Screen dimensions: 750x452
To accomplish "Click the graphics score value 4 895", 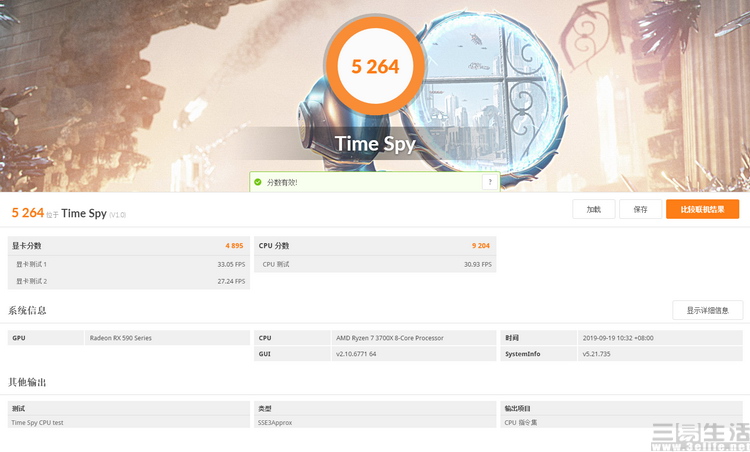I will click(234, 246).
